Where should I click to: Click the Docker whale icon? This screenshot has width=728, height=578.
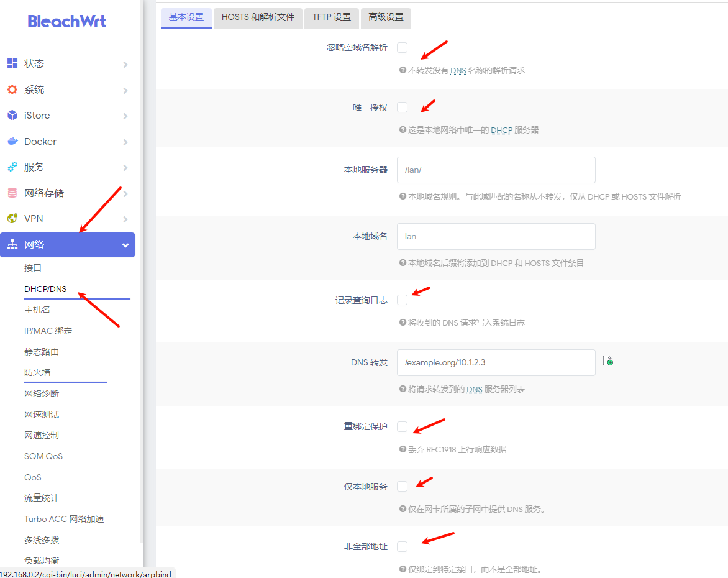pyautogui.click(x=12, y=141)
